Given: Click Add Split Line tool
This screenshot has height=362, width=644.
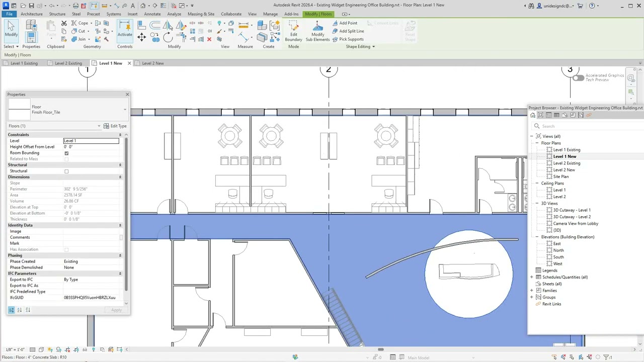Looking at the screenshot, I should [x=348, y=31].
